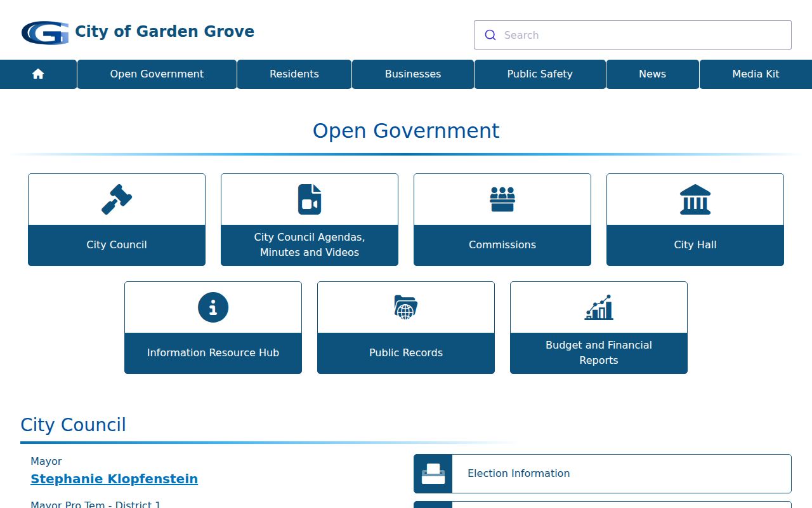Click the City Hall building icon
This screenshot has width=812, height=508.
[695, 199]
